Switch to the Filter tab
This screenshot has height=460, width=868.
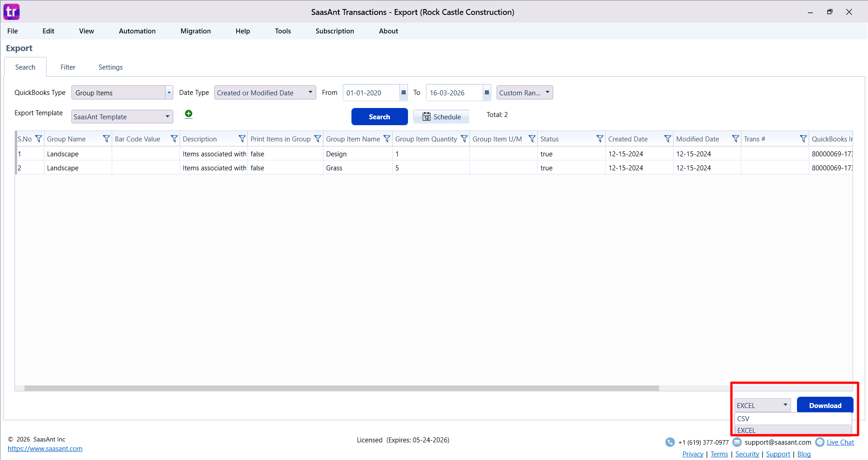pyautogui.click(x=68, y=67)
